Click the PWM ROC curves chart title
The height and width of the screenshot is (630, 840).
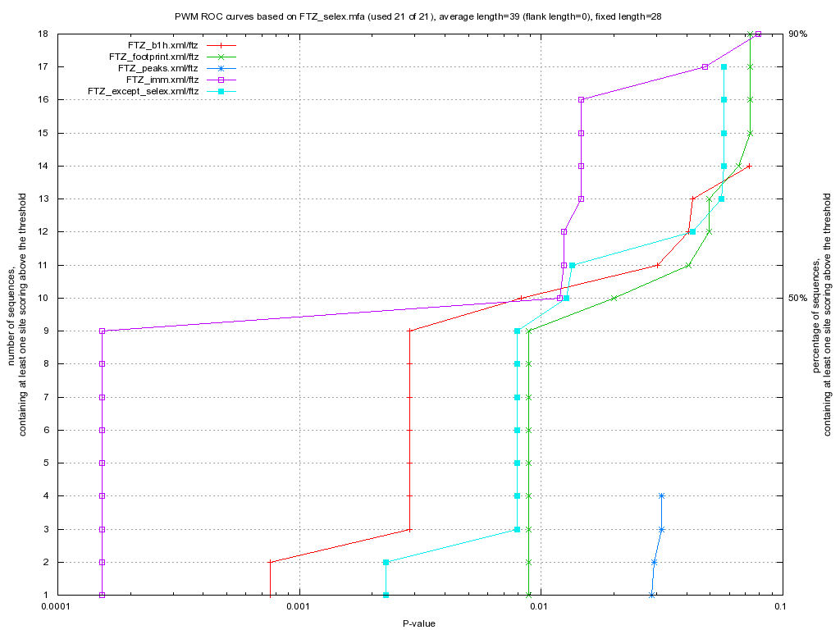click(x=420, y=16)
